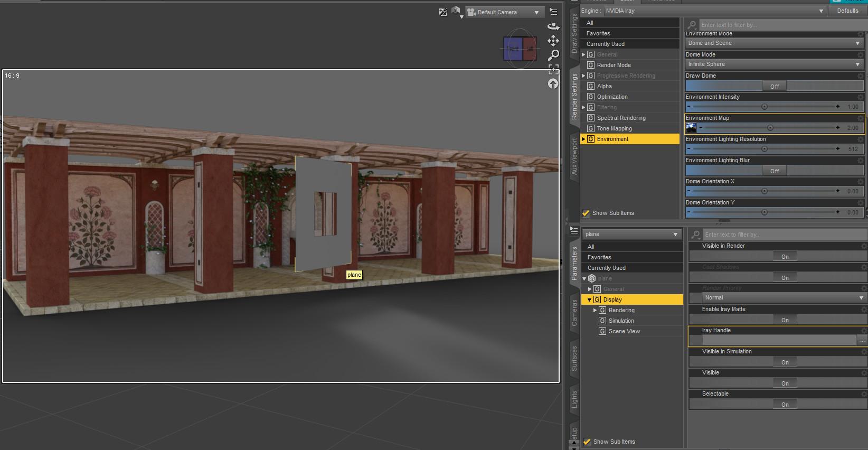Viewport: 868px width, 450px height.
Task: Focus the Render Settings filter text field
Action: click(782, 25)
